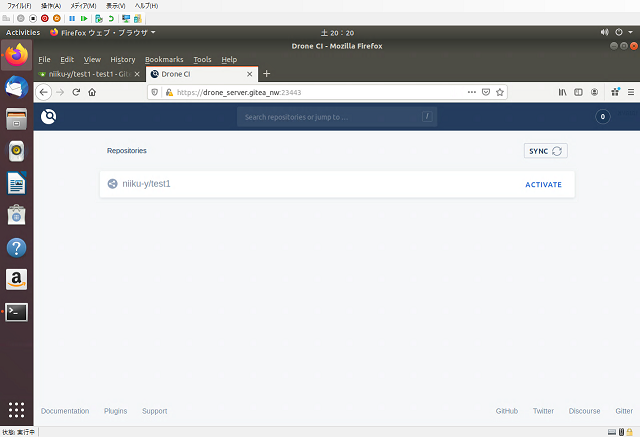Open the History menu
640x437 pixels.
point(122,60)
